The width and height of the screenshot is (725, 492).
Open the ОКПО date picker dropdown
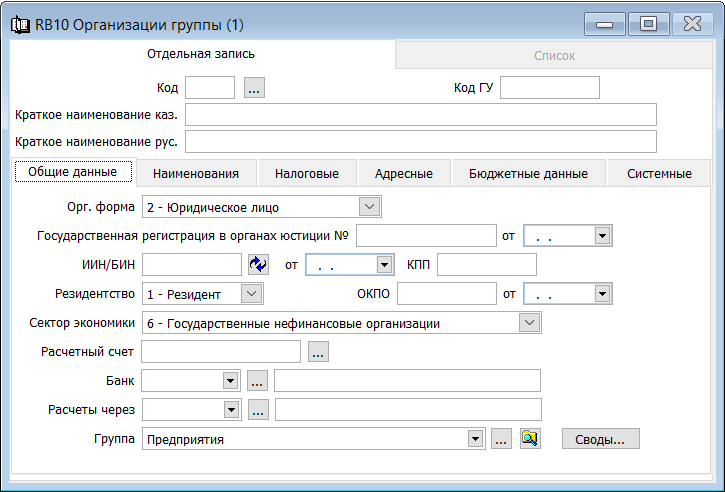[602, 294]
